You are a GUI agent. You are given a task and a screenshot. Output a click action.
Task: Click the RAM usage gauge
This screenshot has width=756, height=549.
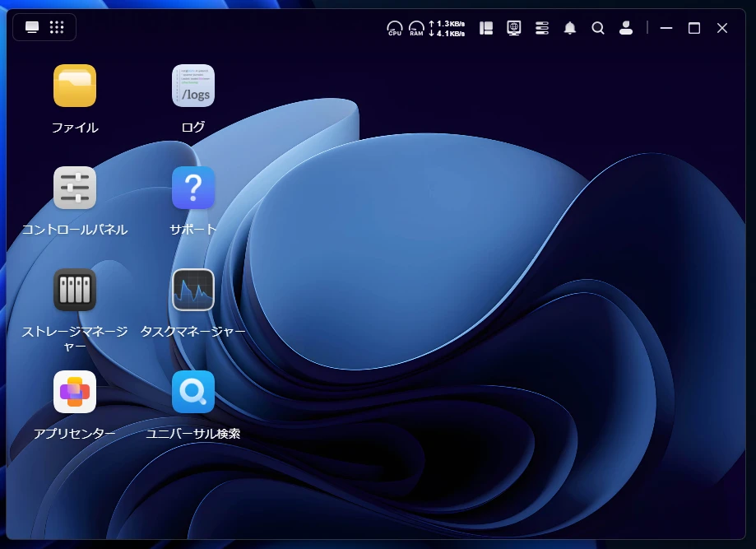416,29
